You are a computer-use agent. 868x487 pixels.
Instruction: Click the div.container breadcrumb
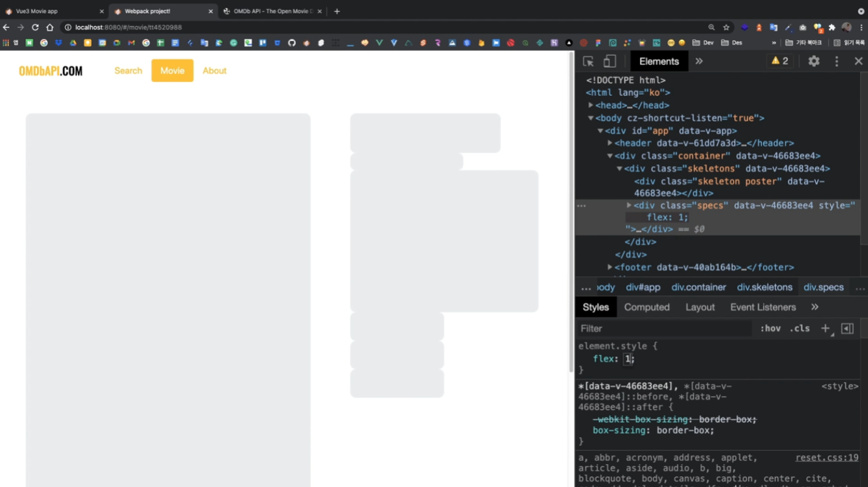(699, 287)
